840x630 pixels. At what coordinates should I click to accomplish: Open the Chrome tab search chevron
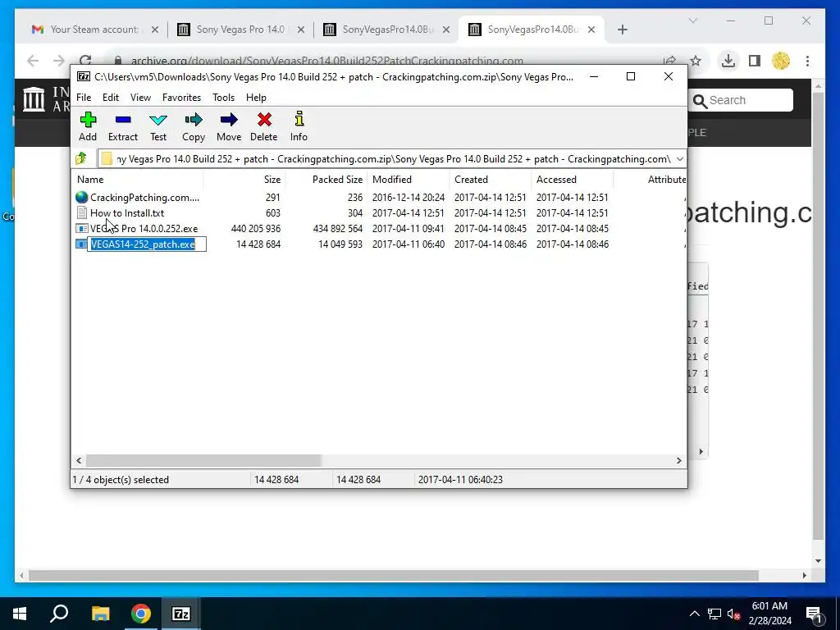click(x=692, y=21)
